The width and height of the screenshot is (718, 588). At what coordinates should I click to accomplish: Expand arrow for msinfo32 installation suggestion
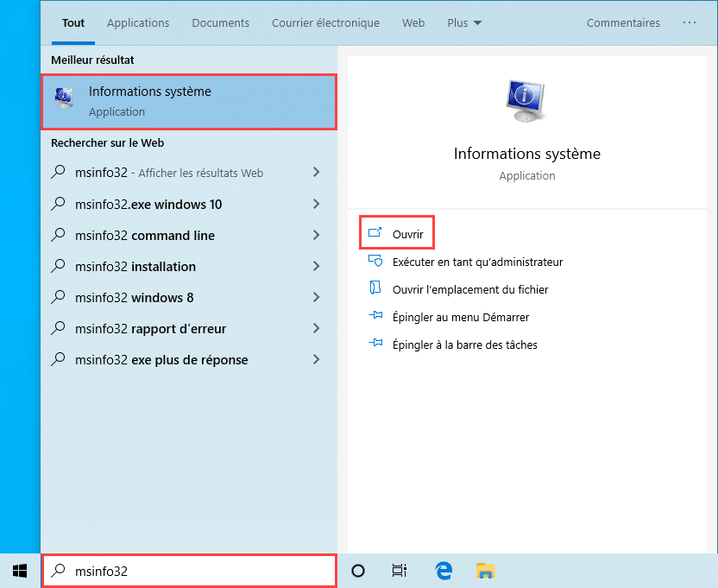pos(316,267)
